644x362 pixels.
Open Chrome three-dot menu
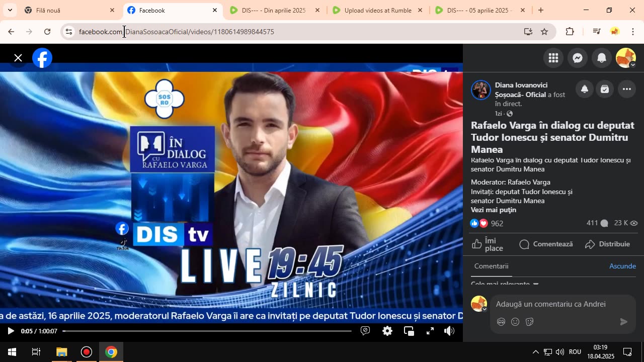coord(633,32)
